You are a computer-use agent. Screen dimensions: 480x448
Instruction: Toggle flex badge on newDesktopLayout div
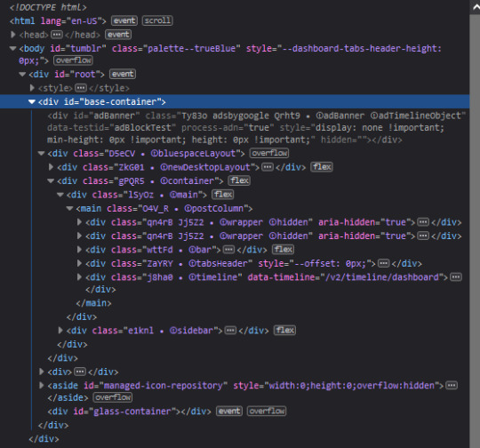coord(322,167)
